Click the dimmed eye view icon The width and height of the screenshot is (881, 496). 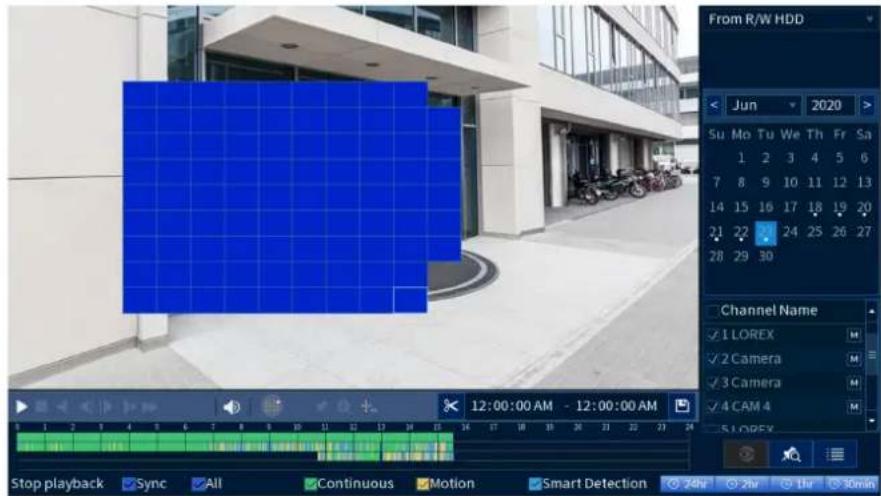click(x=746, y=454)
